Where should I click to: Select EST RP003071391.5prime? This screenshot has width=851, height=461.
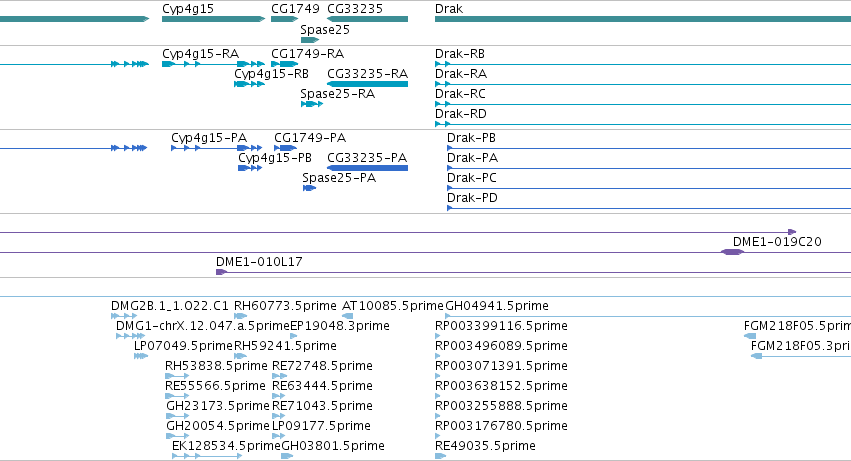pos(437,376)
